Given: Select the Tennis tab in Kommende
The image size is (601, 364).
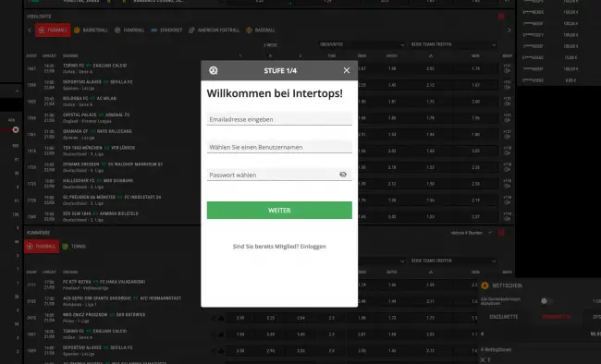Looking at the screenshot, I should 74,247.
